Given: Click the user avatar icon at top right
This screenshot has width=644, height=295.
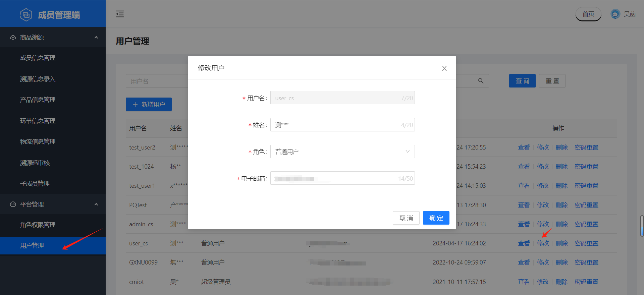Looking at the screenshot, I should point(615,14).
